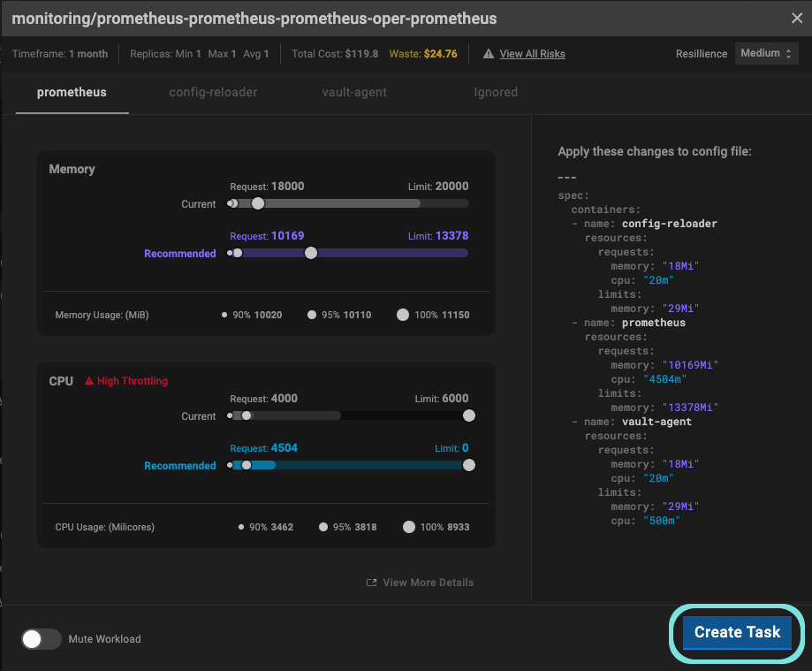This screenshot has width=812, height=671.
Task: Click the config-reloader name in the YAML config
Action: pyautogui.click(x=669, y=224)
